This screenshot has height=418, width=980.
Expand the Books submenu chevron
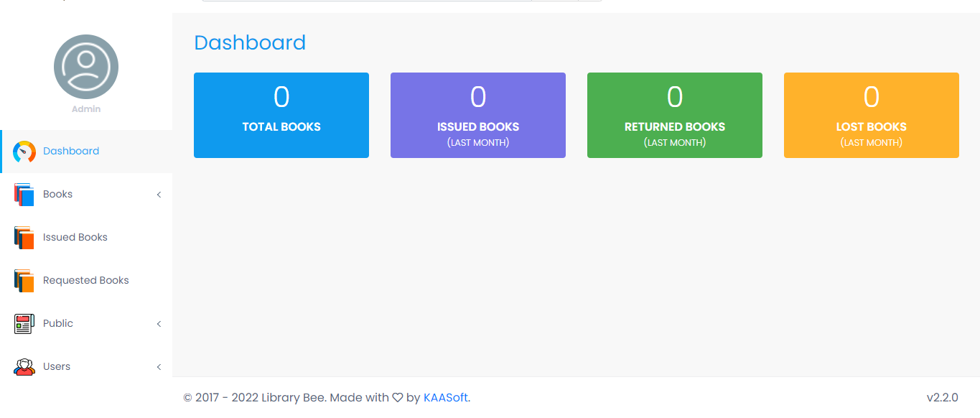coord(159,195)
